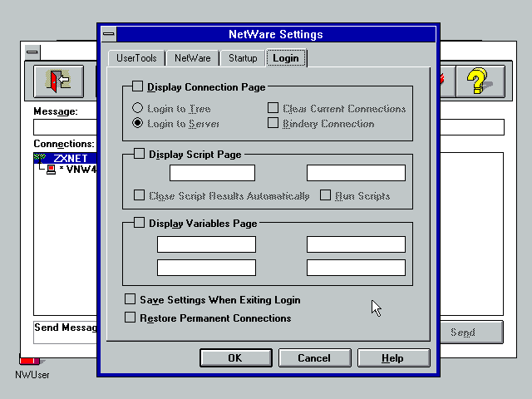Screen dimensions: 532x399
Task: Click the yellow question mark Help icon
Action: (x=480, y=81)
